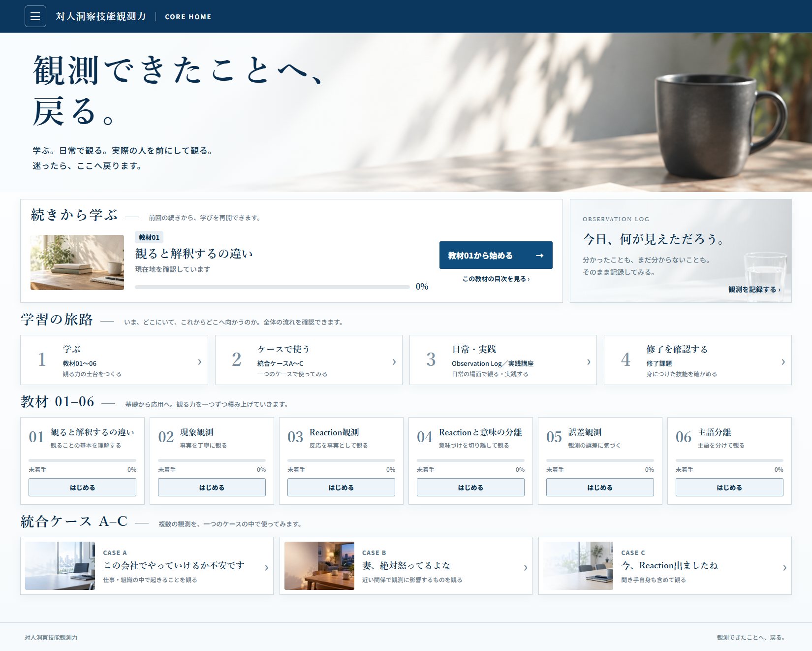The image size is (812, 651).
Task: Open case 妻、絶対怒ってるよな
Action: pos(406,565)
